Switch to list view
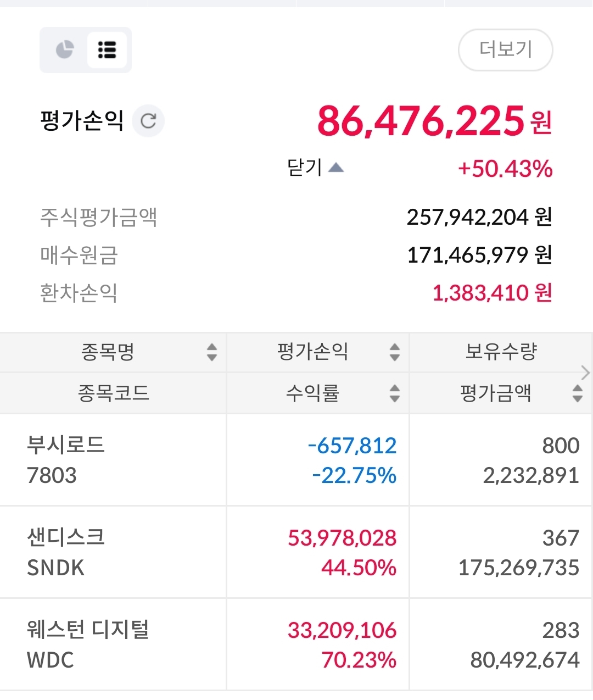Viewport: 593px width, 700px height. click(x=107, y=49)
